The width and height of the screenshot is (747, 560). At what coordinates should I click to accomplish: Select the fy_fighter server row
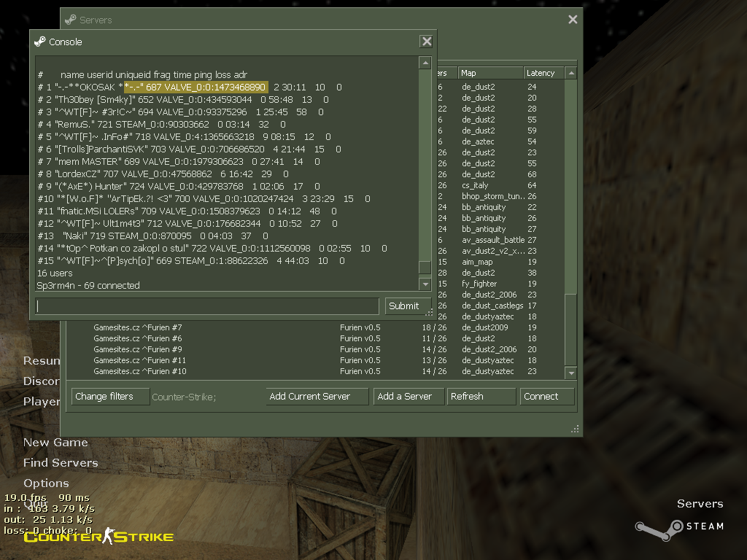click(x=500, y=284)
